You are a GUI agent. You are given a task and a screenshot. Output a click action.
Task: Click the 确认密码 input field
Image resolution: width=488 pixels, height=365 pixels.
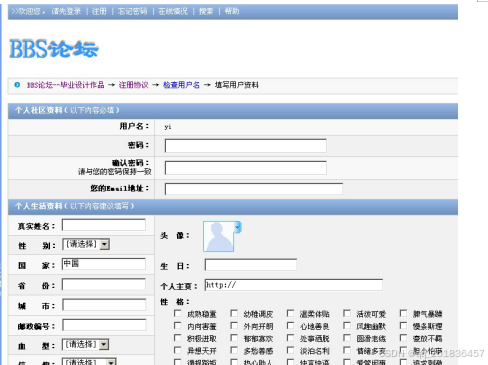[246, 168]
